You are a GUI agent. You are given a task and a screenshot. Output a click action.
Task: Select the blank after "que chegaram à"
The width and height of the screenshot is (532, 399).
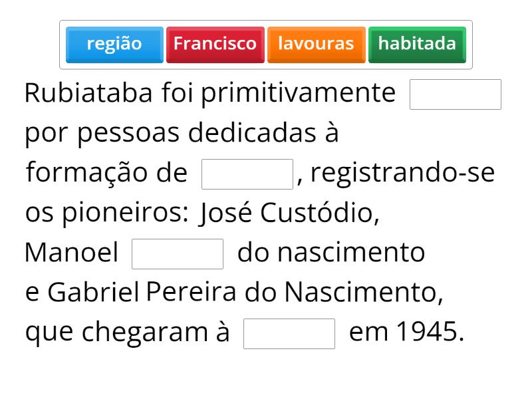click(x=289, y=334)
